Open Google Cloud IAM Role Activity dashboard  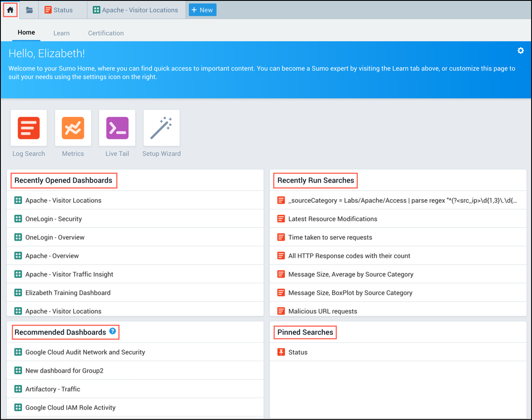click(x=70, y=407)
